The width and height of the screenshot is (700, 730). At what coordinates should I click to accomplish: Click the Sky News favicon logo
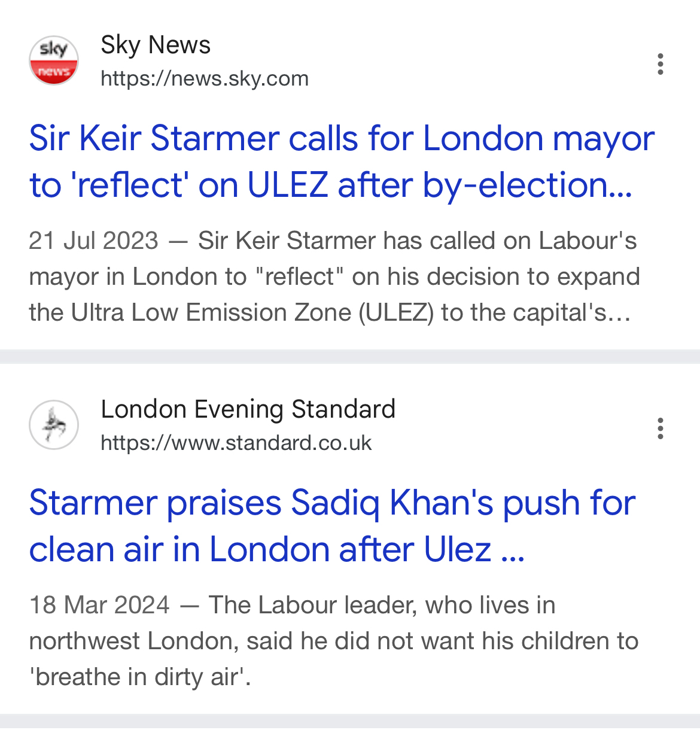tap(54, 60)
